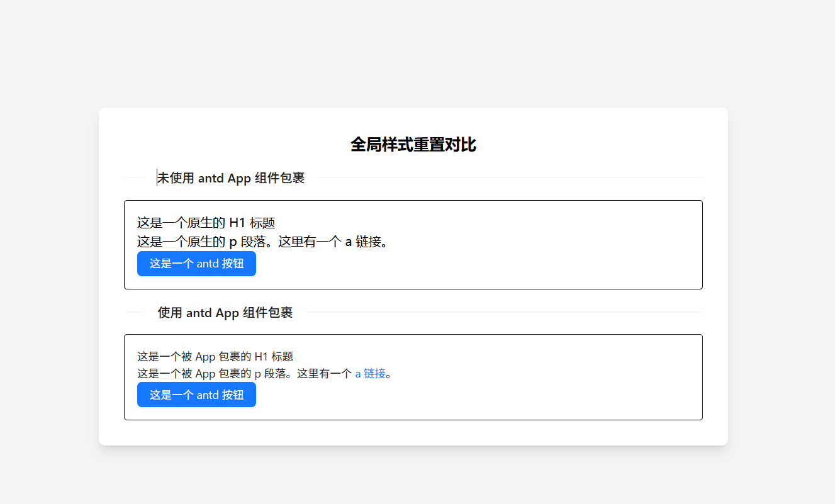Click the divider line right of "使用 antd App" label

point(503,312)
